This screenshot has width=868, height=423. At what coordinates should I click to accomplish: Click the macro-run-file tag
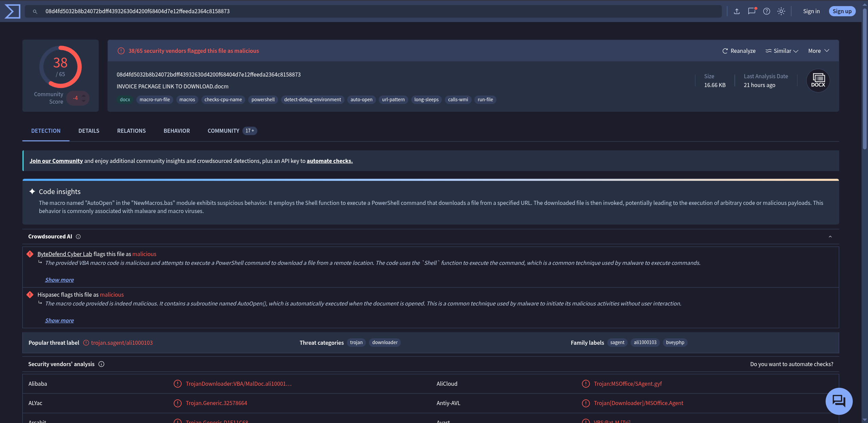(x=155, y=100)
